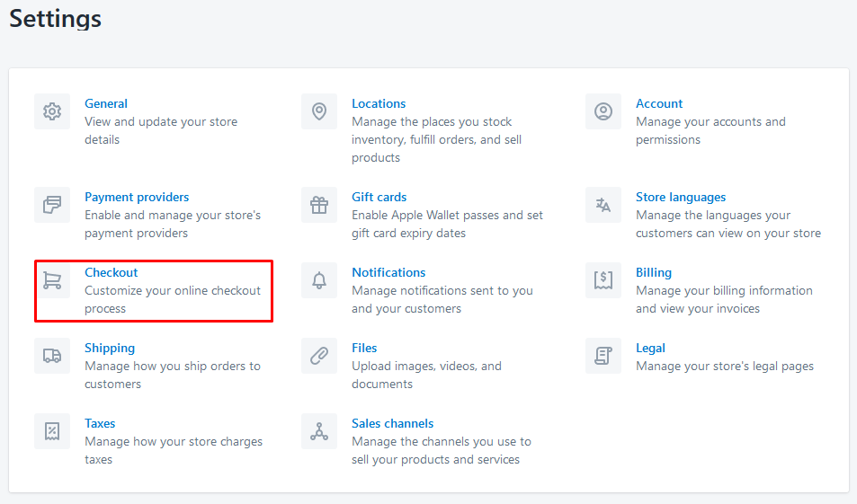Click 'Manage the channels you use' description
This screenshot has height=504, width=857.
click(x=442, y=450)
